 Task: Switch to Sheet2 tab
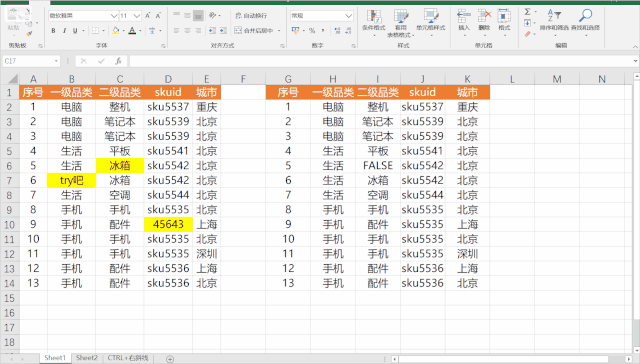pos(87,358)
